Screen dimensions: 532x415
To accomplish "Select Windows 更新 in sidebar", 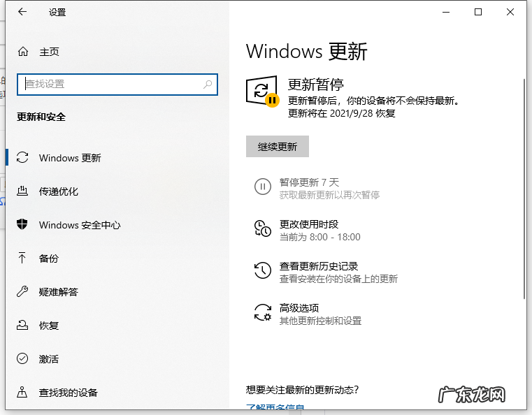I will (69, 158).
